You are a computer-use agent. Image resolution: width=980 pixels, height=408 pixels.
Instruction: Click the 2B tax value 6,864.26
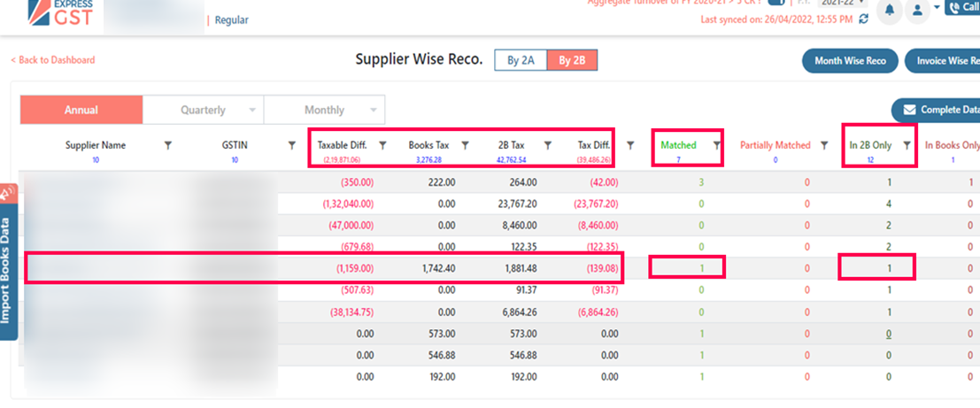click(520, 312)
